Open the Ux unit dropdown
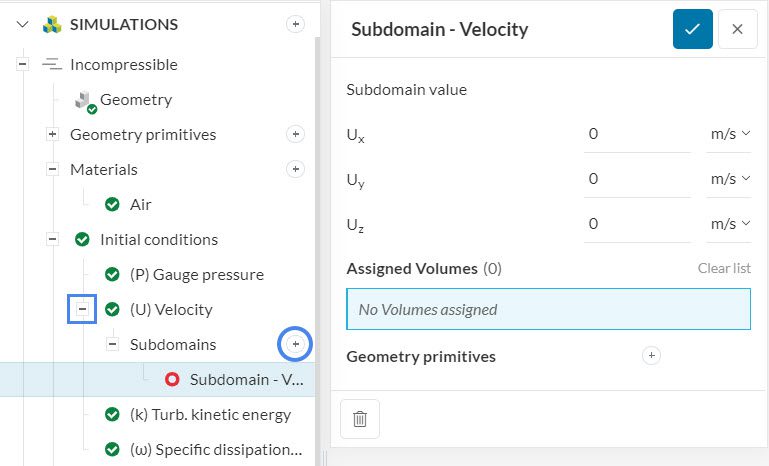Viewport: 769px width, 466px height. 730,133
